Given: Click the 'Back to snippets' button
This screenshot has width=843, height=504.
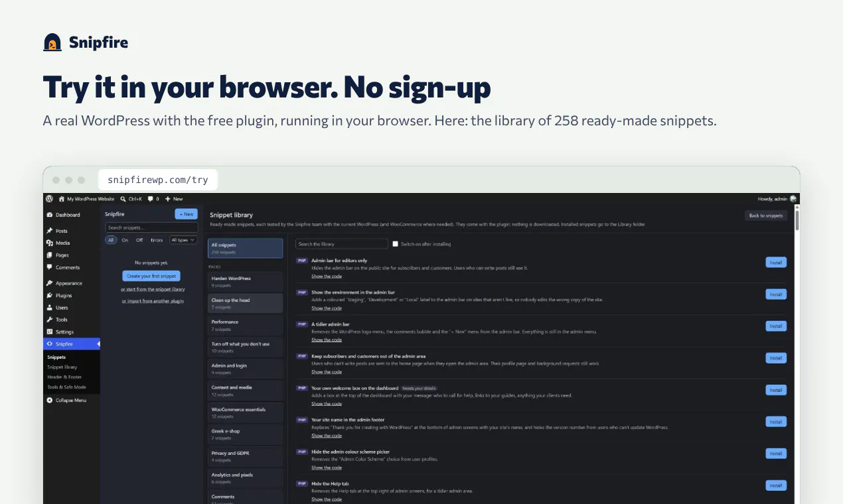Looking at the screenshot, I should click(766, 216).
